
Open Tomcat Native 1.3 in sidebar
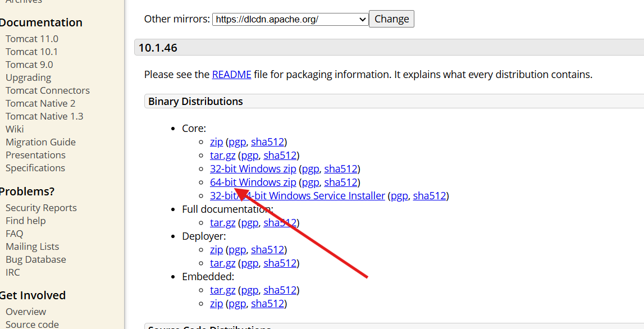tap(44, 116)
